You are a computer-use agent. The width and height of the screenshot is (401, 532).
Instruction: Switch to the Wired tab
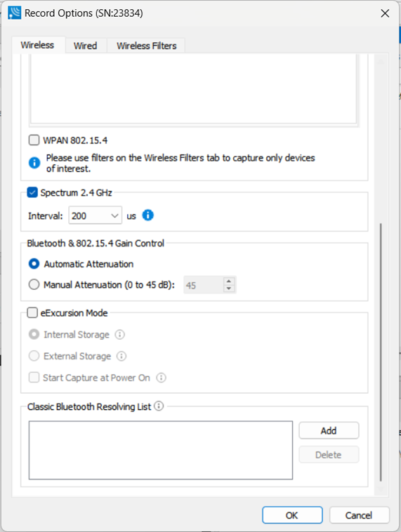pos(85,46)
